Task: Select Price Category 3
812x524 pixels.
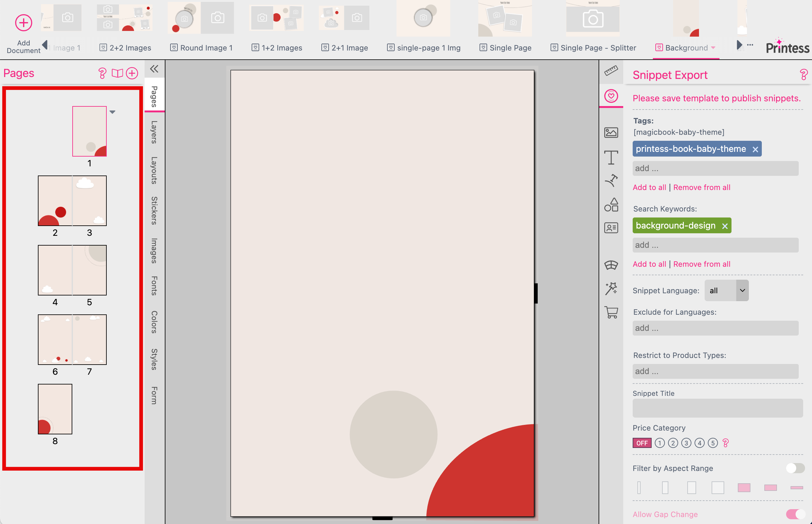Action: tap(686, 443)
